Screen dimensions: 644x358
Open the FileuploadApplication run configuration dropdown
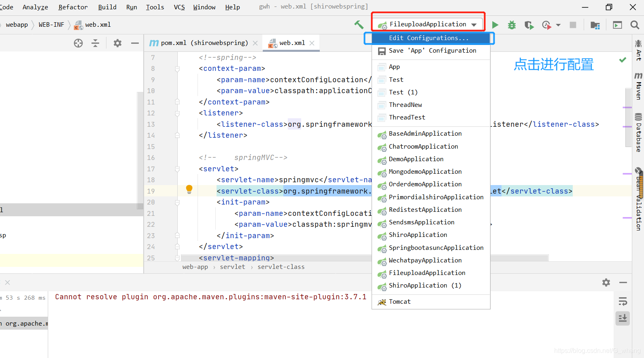tap(428, 25)
